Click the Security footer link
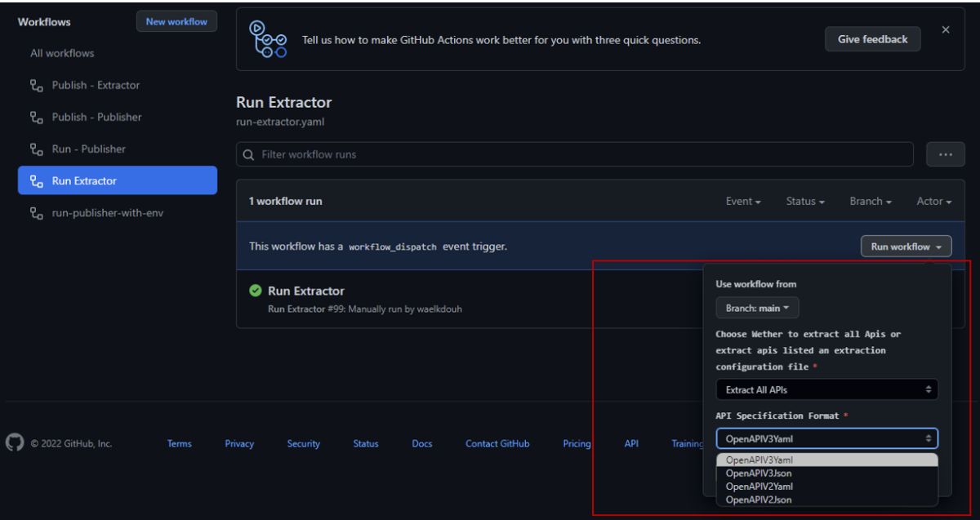 pyautogui.click(x=303, y=444)
